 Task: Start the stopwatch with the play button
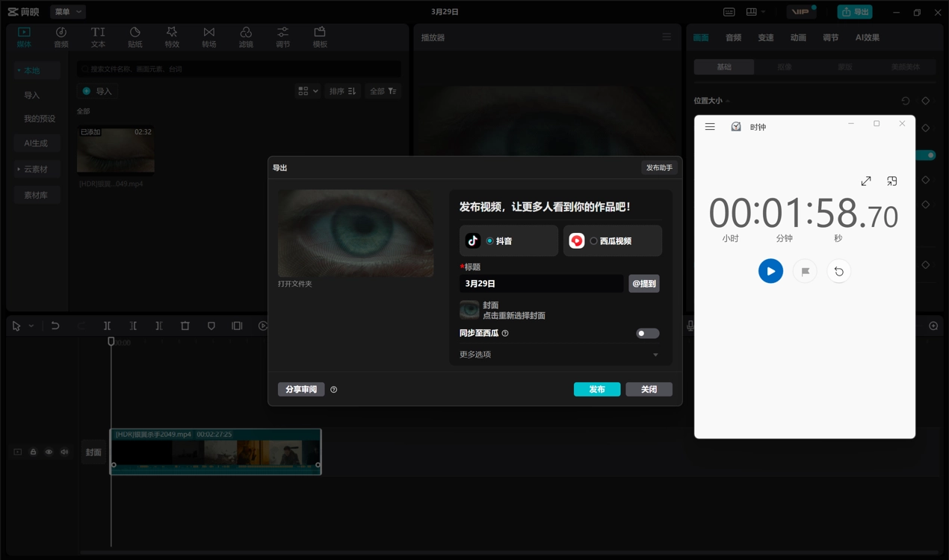[770, 271]
